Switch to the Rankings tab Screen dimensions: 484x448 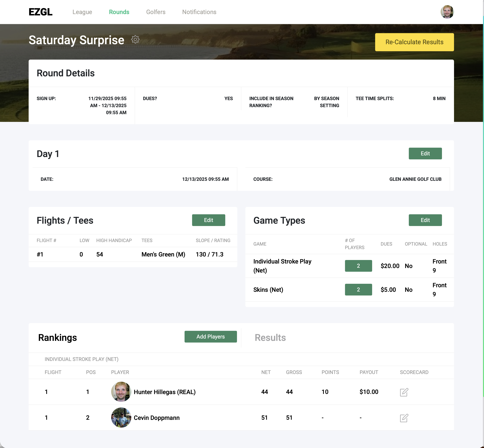click(57, 338)
